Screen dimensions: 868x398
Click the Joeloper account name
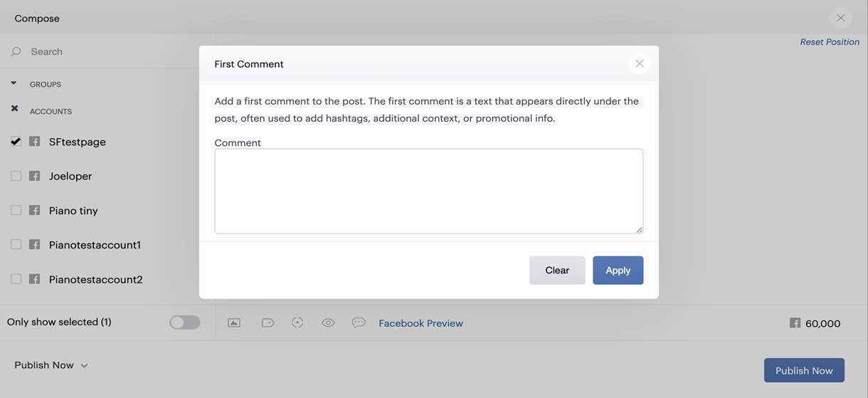tap(70, 176)
